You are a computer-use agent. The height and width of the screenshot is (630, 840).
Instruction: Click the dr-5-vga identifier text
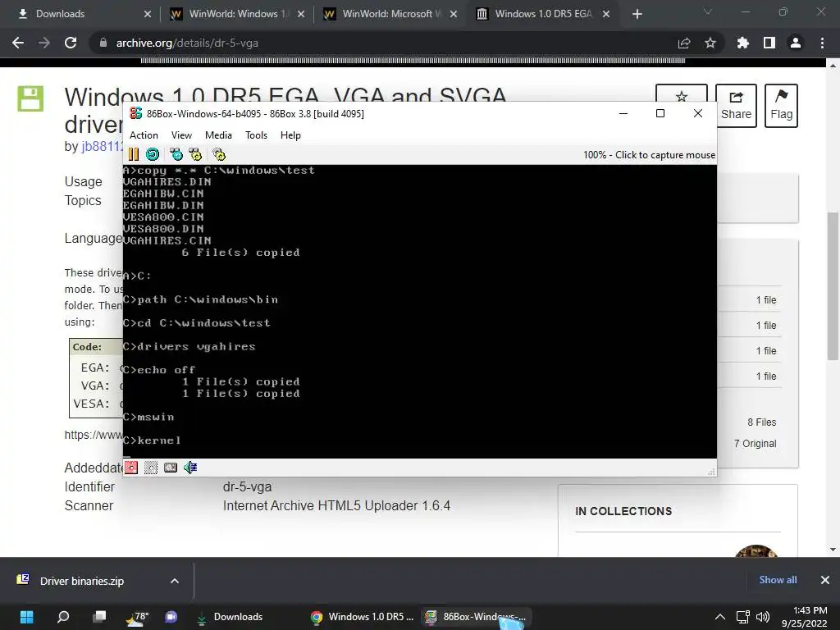pos(247,486)
